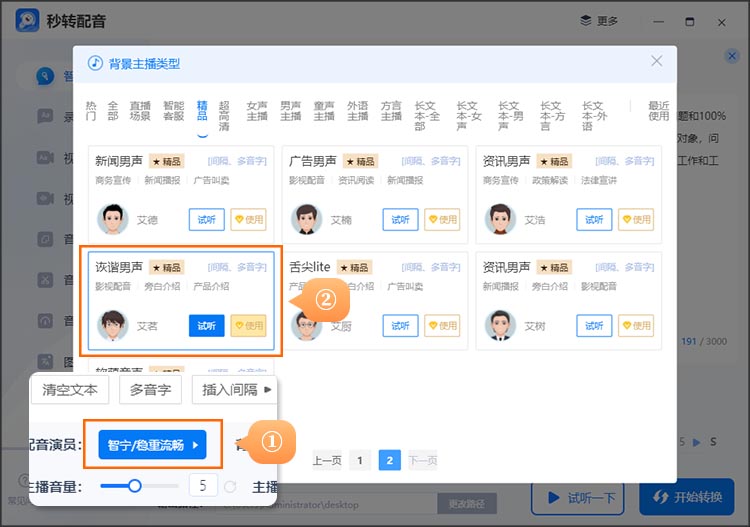
Task: Click 艾楠 avatar in 广告男声 card
Action: tap(306, 219)
